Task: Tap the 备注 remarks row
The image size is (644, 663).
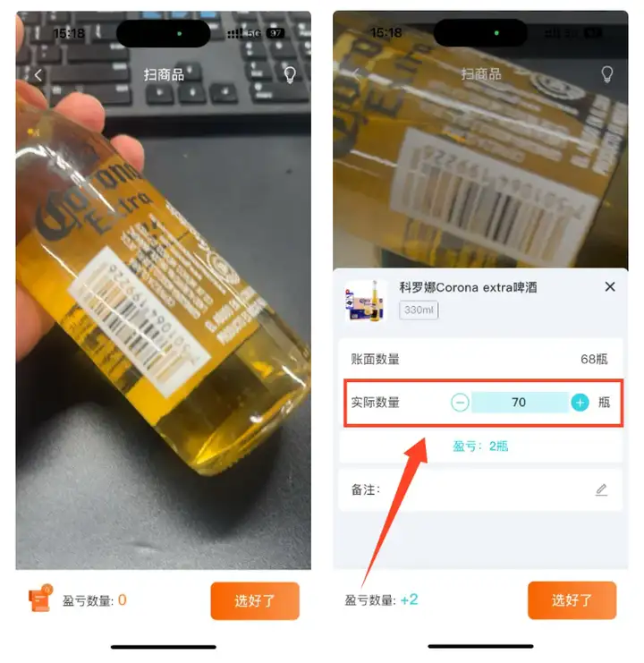Action: (x=481, y=489)
